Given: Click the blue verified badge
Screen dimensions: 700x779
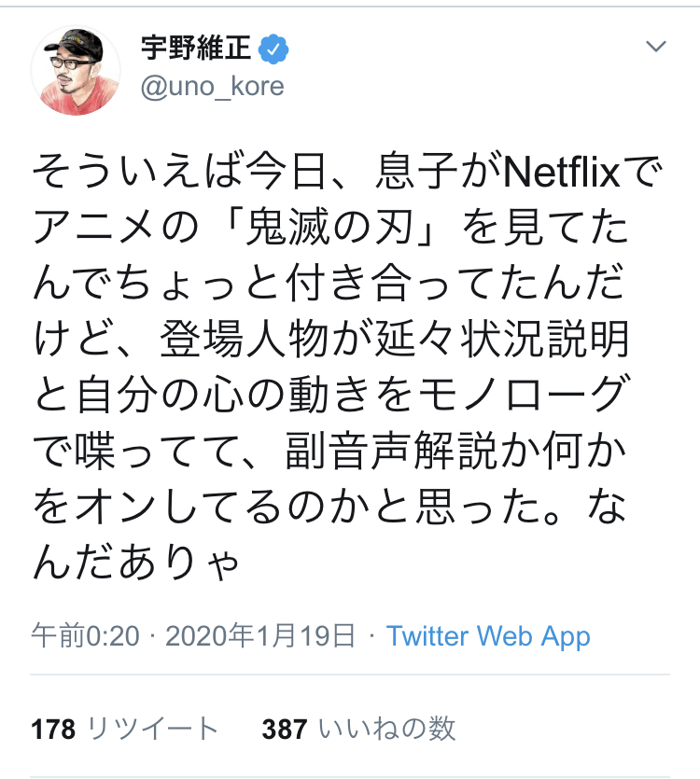Looking at the screenshot, I should (273, 48).
